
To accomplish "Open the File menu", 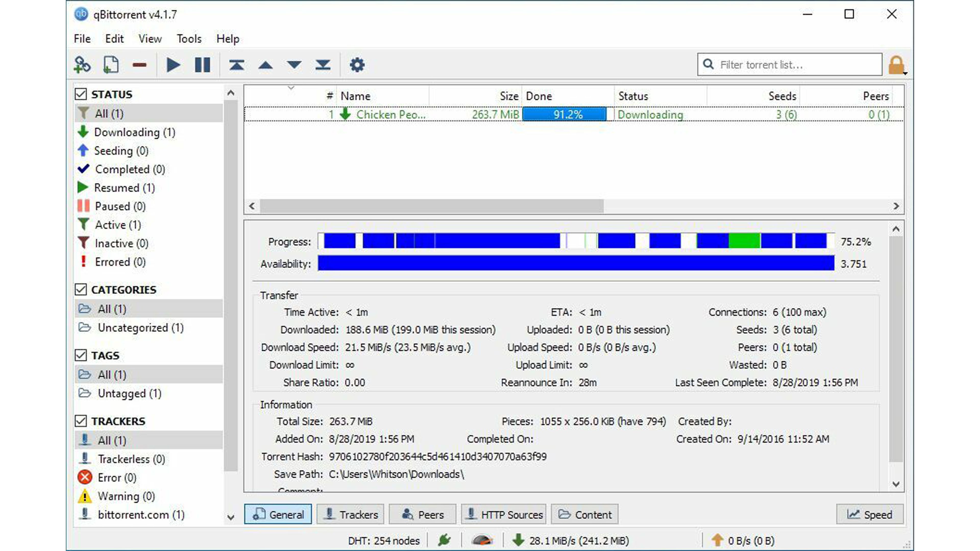I will pyautogui.click(x=82, y=39).
